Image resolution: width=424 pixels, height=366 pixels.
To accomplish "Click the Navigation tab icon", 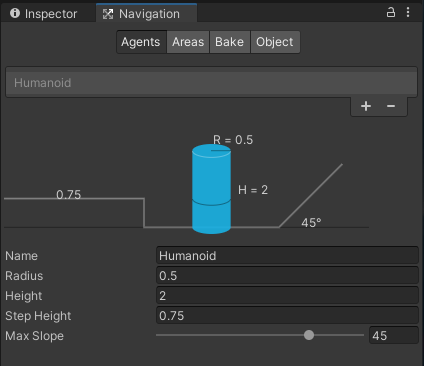I will pos(108,14).
